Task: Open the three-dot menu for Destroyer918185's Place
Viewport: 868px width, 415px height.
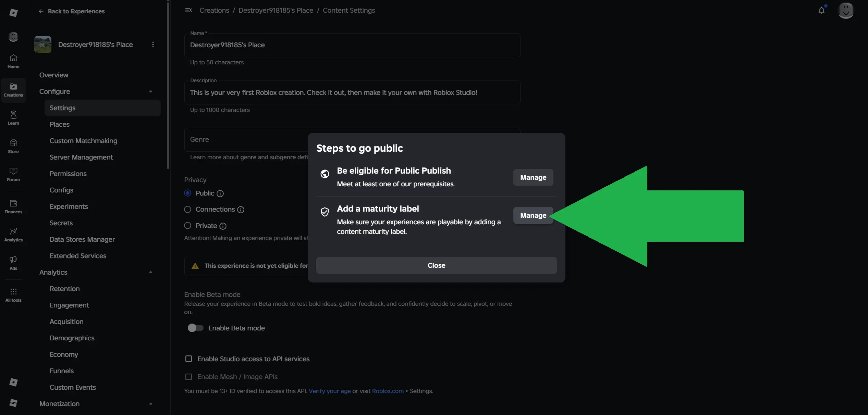Action: (x=153, y=45)
